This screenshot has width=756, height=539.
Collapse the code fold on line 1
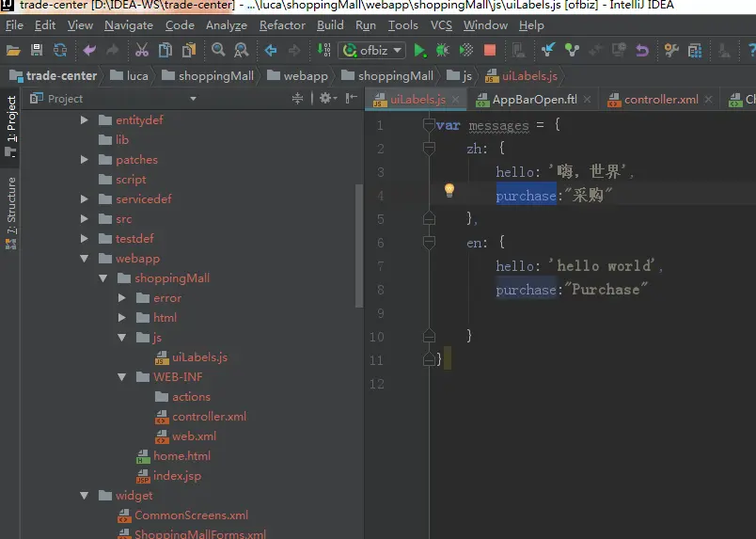(429, 124)
